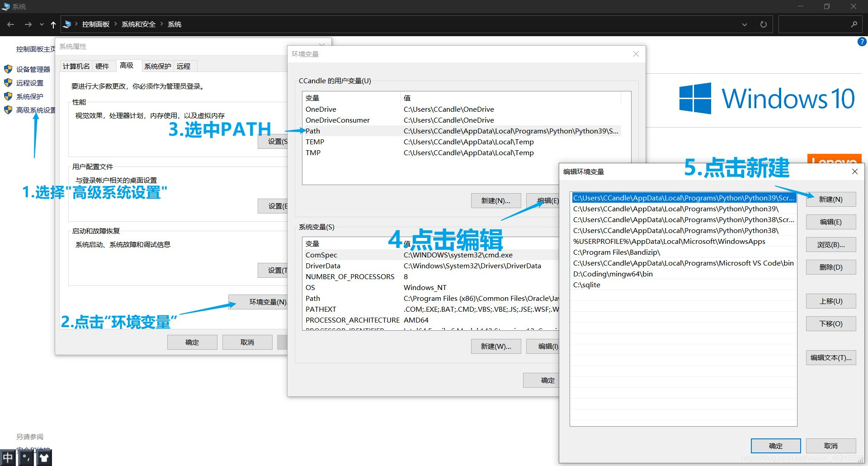
Task: Select the OneDrive user variable row
Action: pyautogui.click(x=462, y=109)
